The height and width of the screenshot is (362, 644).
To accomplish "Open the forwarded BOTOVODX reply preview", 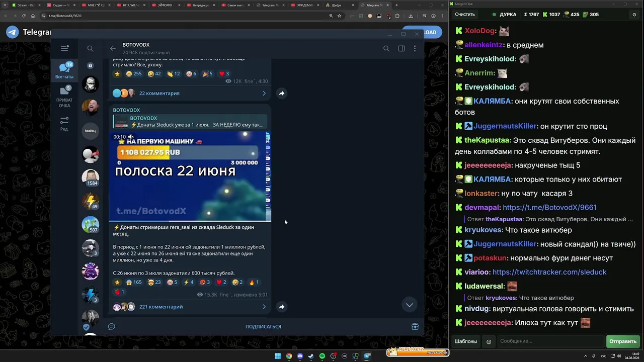I will (190, 122).
